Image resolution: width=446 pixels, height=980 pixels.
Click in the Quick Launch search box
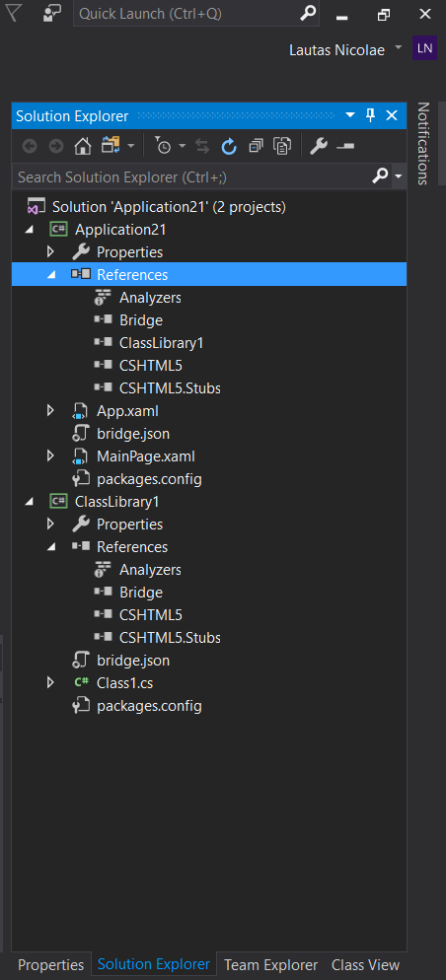(187, 13)
